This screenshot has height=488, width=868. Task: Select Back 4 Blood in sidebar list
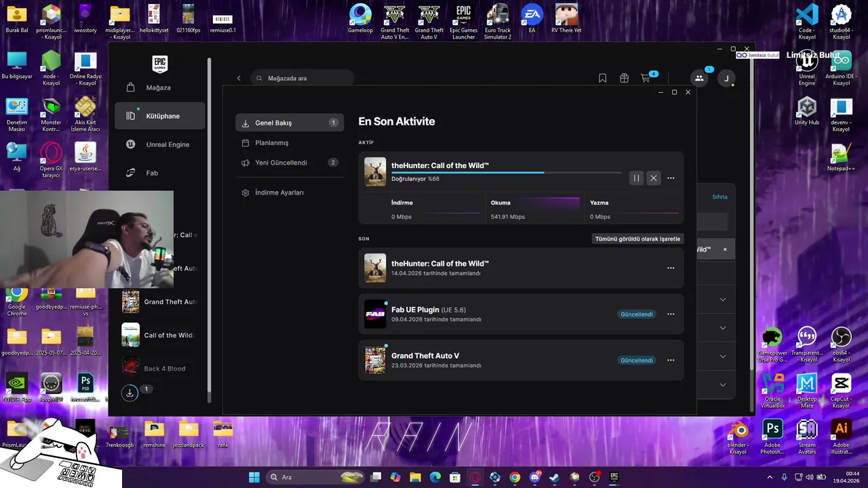[159, 369]
